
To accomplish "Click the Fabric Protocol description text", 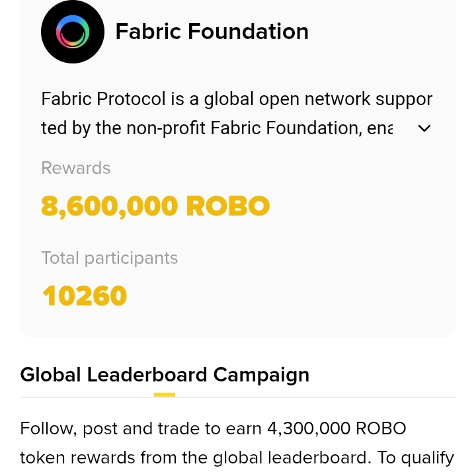I will click(x=237, y=114).
